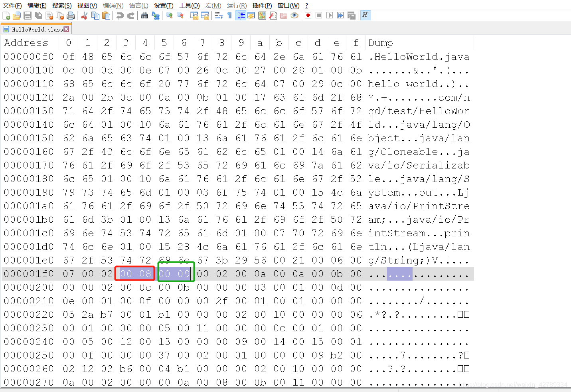
Task: Click byte '2e' in row 000000f0
Action: [279, 57]
